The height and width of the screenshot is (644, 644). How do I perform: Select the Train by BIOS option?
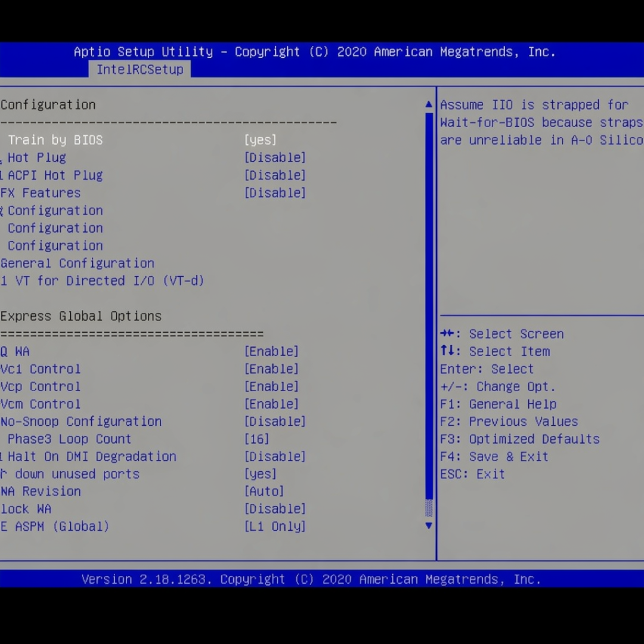[55, 140]
